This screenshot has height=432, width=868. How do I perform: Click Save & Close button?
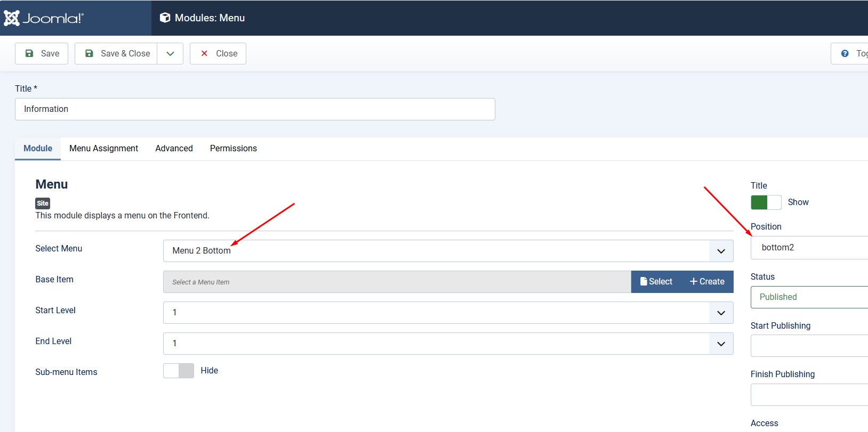tap(116, 53)
